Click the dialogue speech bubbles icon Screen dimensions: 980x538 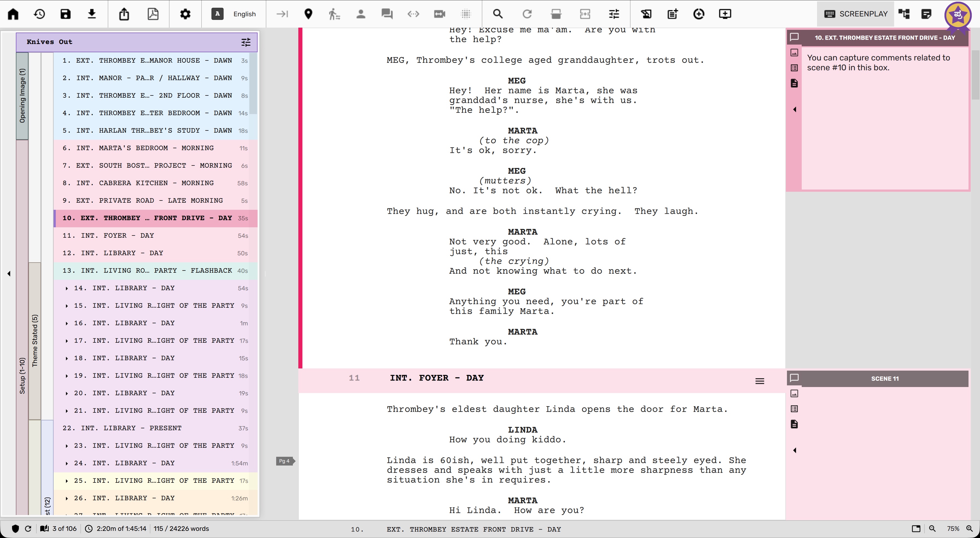coord(387,14)
